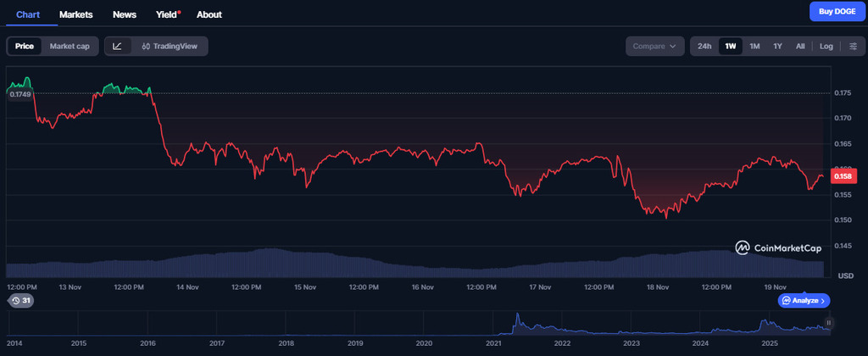This screenshot has height=356, width=868.
Task: Expand the Compare dropdown
Action: click(x=655, y=46)
